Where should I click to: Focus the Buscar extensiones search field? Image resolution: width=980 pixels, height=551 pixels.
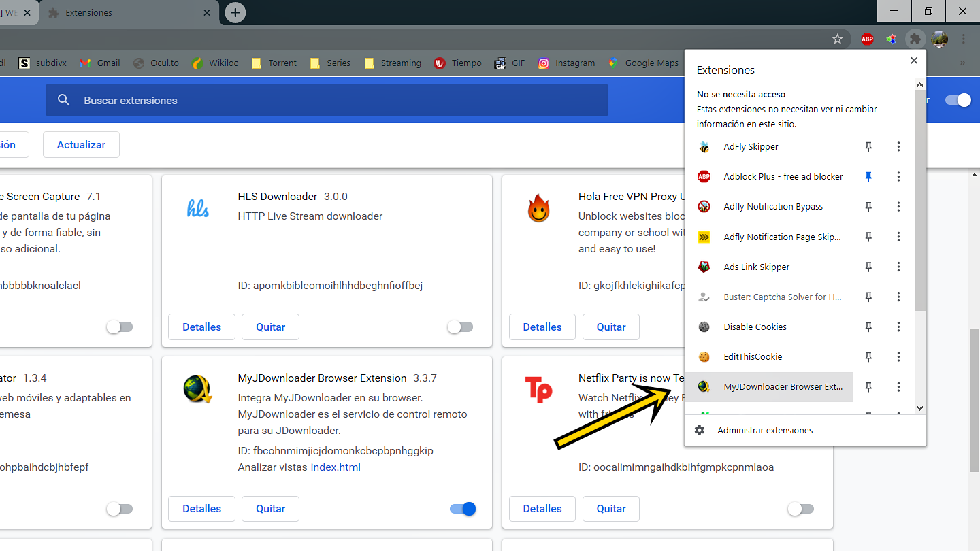click(x=327, y=100)
